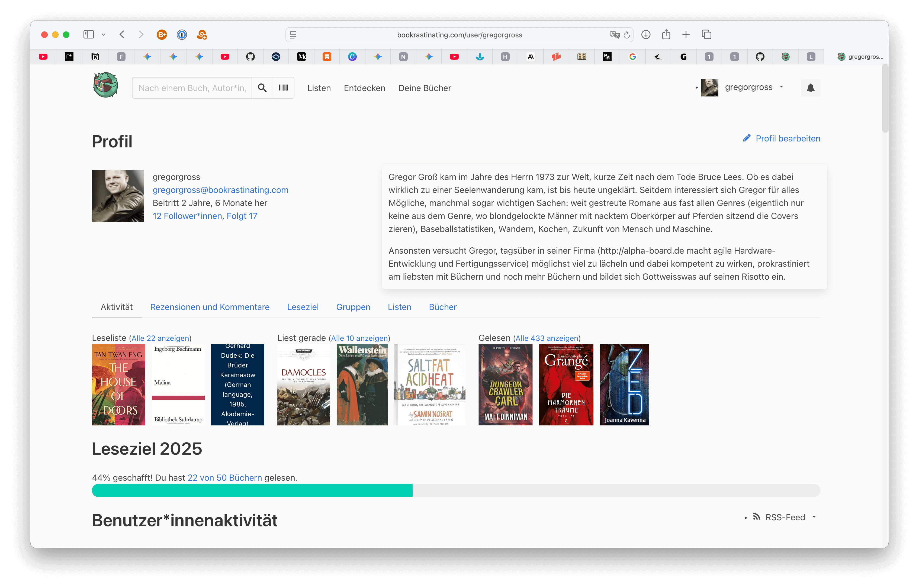
Task: Switch to the Google tab
Action: point(632,57)
